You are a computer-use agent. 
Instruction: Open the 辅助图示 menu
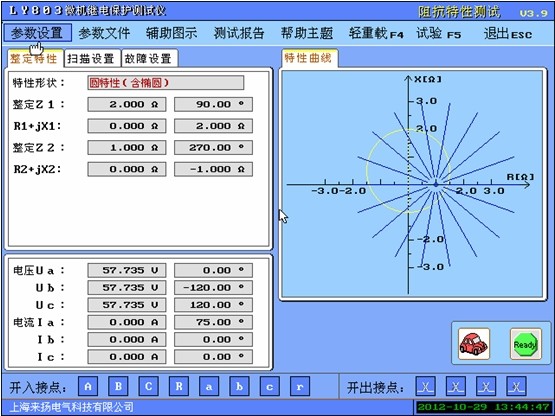(x=172, y=33)
